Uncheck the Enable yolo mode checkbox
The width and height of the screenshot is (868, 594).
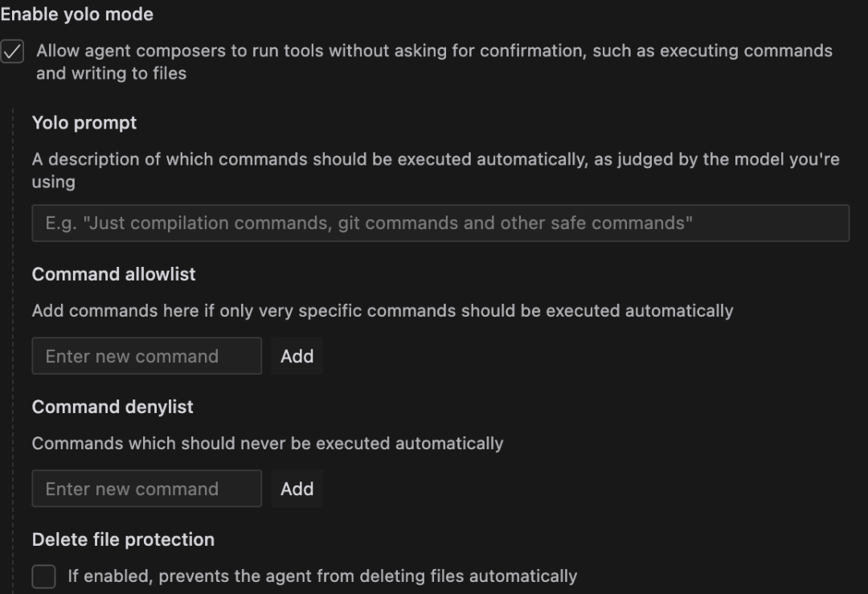coord(12,51)
